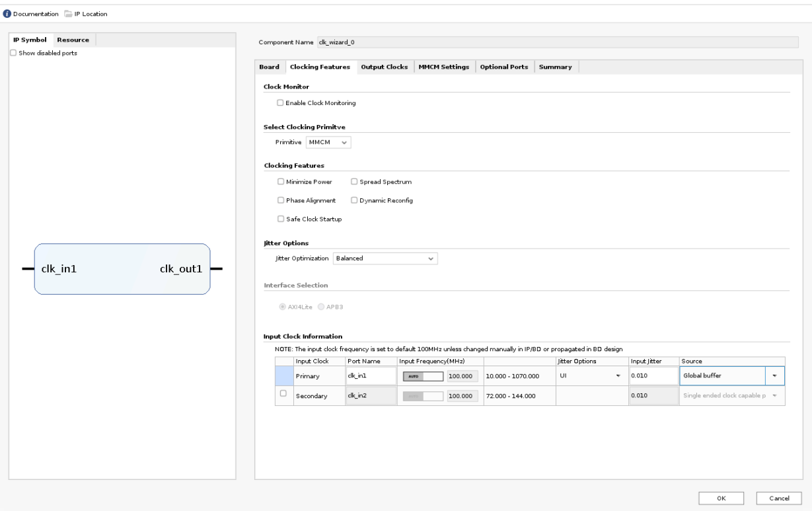
Task: Check the Safe Clock Startup box
Action: pos(280,219)
